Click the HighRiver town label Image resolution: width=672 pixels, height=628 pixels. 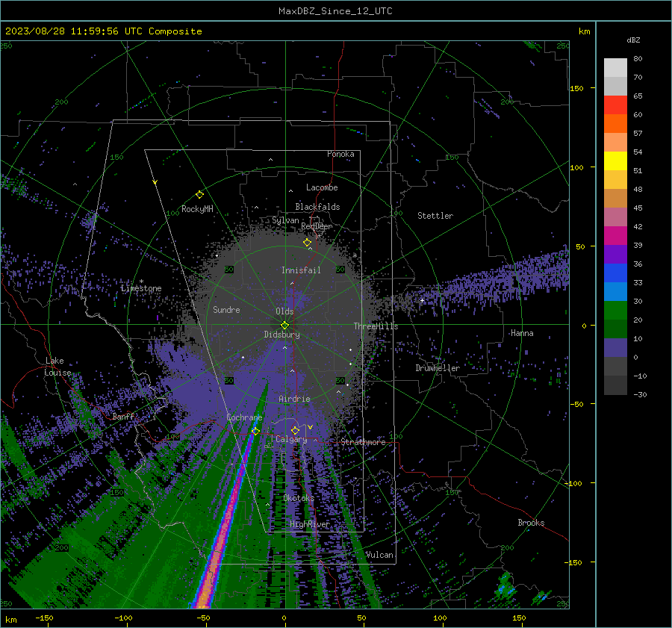pos(310,524)
